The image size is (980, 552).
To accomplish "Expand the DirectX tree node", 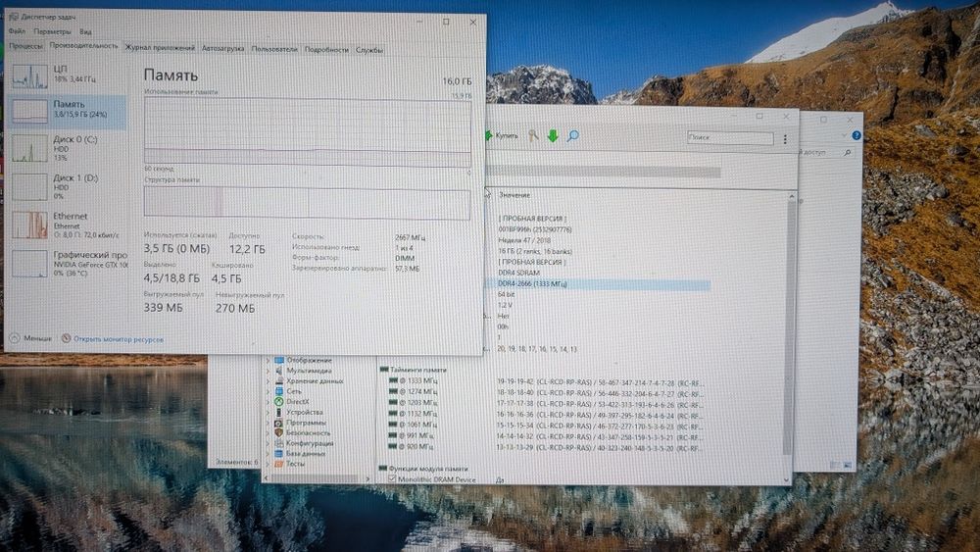I will click(268, 402).
